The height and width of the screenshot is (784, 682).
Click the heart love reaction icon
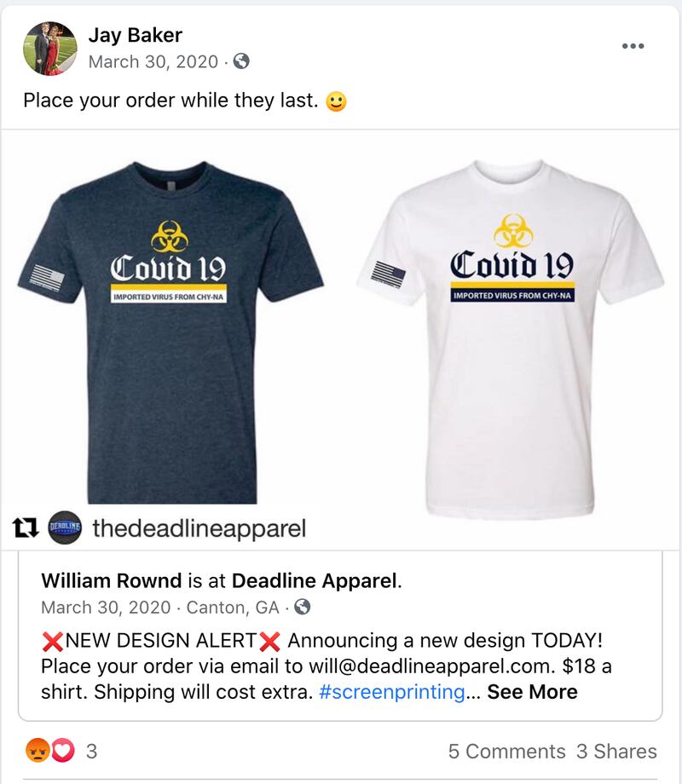click(62, 750)
